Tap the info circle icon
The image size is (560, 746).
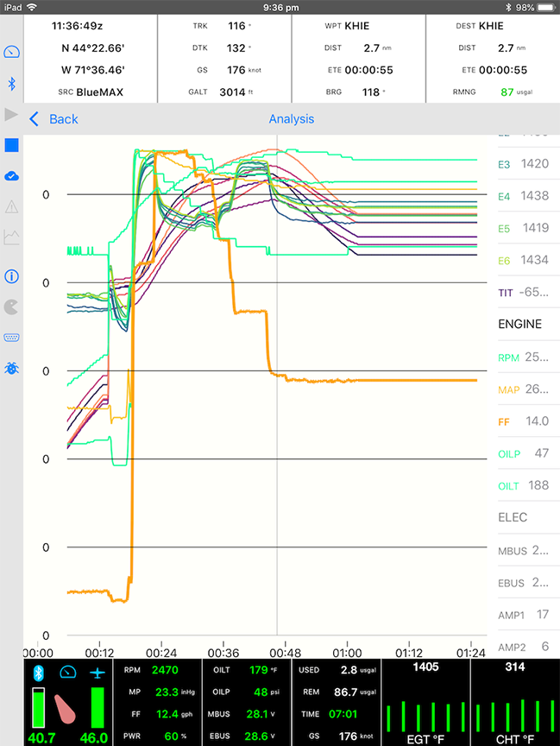point(12,276)
